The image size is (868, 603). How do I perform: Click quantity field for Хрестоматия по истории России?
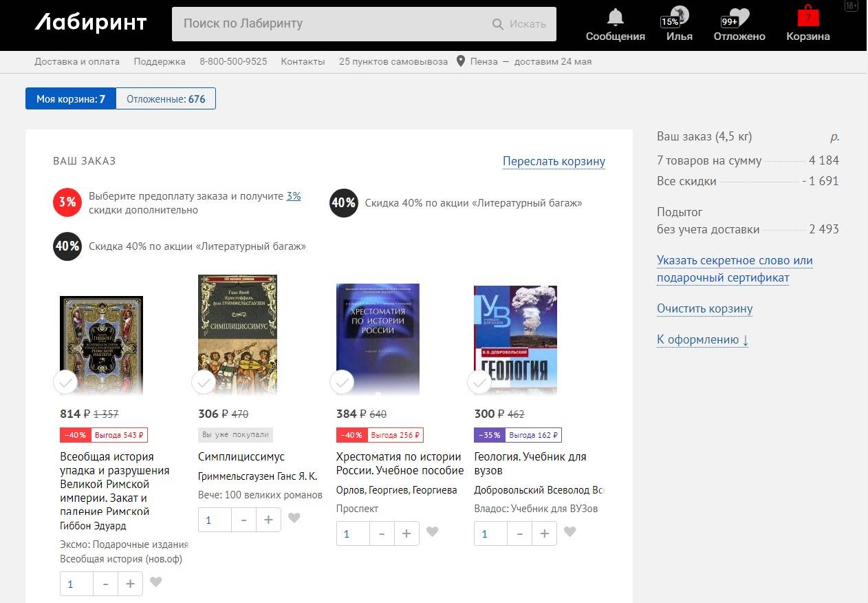[x=354, y=533]
